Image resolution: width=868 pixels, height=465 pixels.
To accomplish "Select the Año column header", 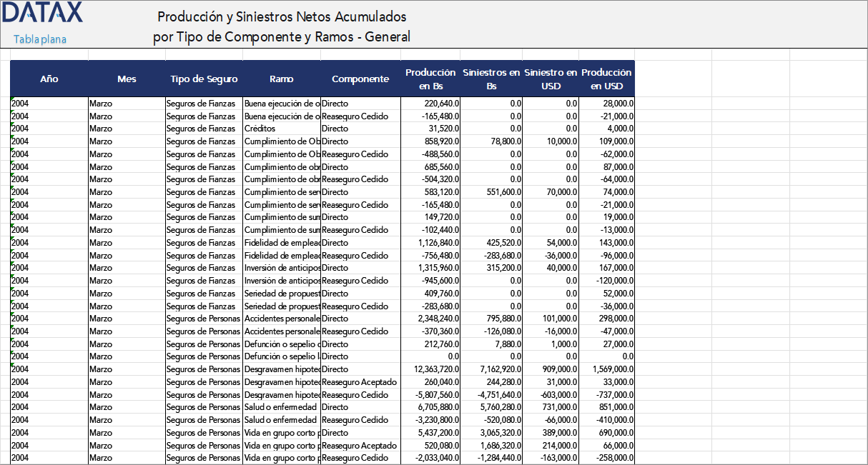I will 49,79.
